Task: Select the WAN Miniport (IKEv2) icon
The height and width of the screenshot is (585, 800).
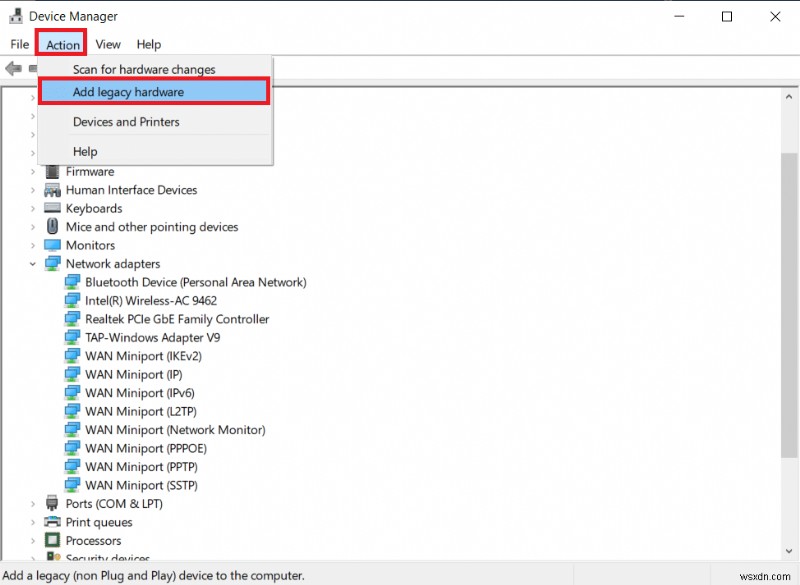Action: pyautogui.click(x=72, y=356)
